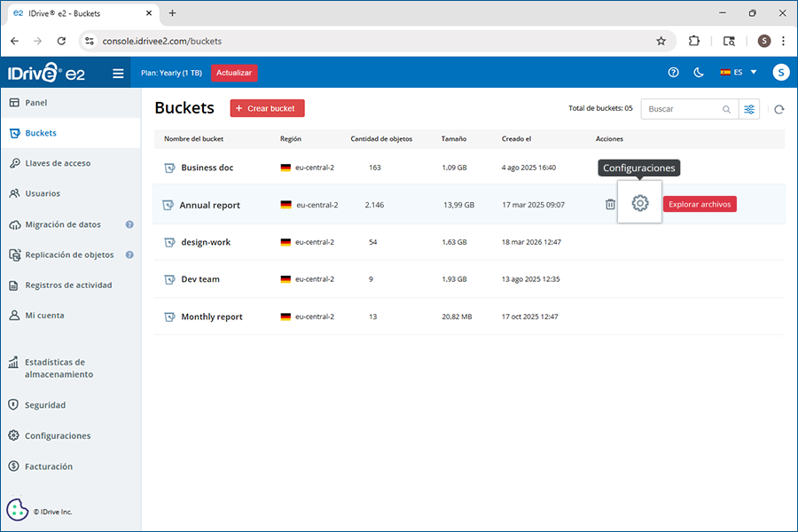Click the hamburger menu icon in header
This screenshot has height=532, width=798.
coord(118,73)
